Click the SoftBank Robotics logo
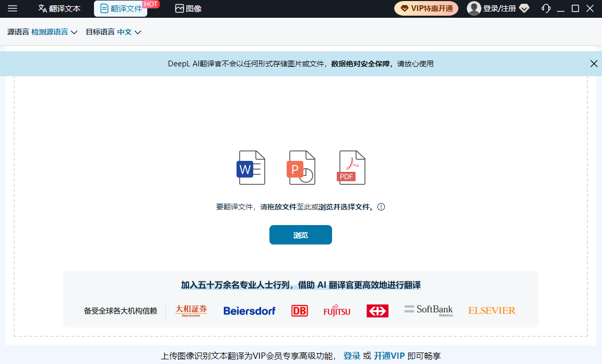The height and width of the screenshot is (364, 602). click(429, 310)
